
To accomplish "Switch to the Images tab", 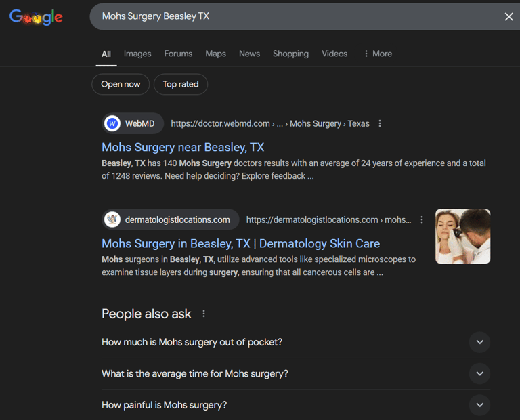I will coord(137,54).
